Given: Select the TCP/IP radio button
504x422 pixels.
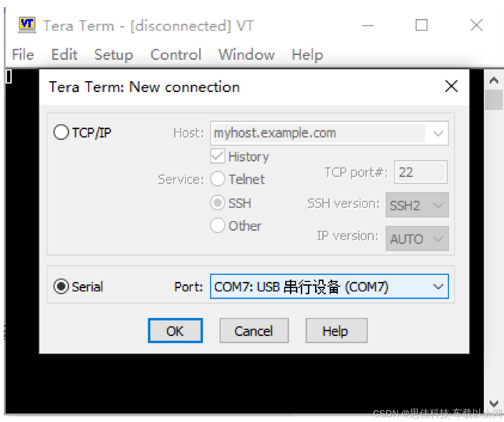Looking at the screenshot, I should tap(61, 132).
